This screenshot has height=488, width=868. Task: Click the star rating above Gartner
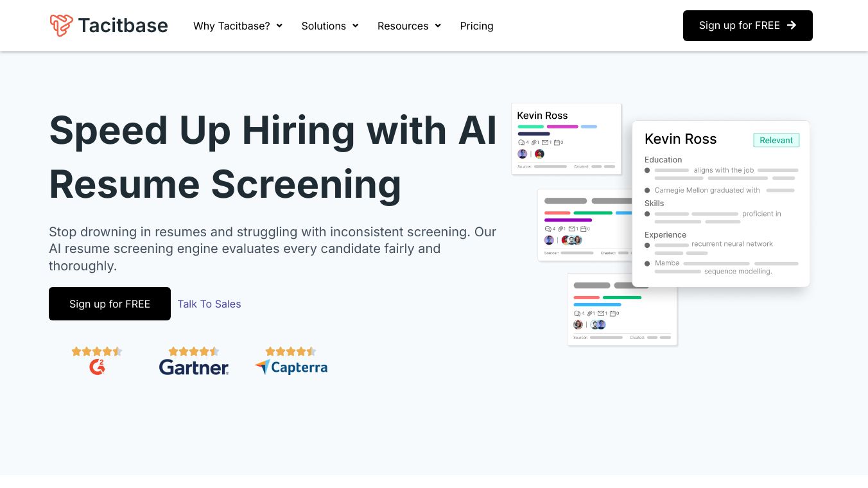(x=194, y=351)
